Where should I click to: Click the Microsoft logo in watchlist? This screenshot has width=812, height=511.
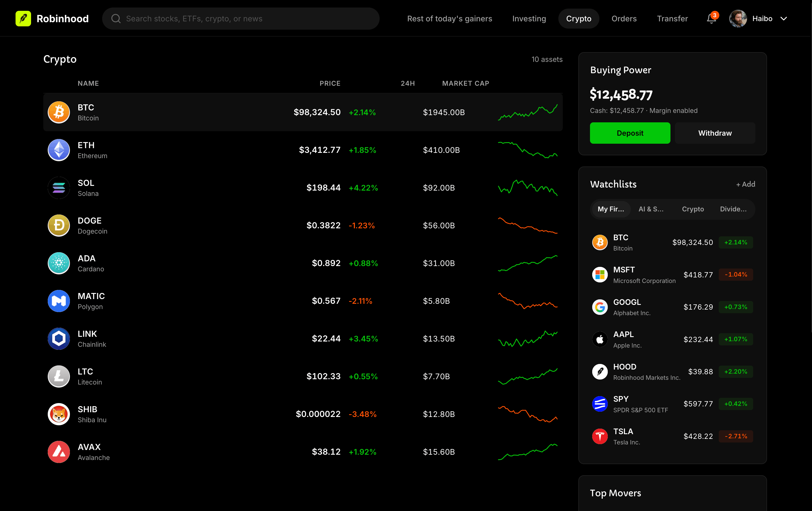pos(600,275)
